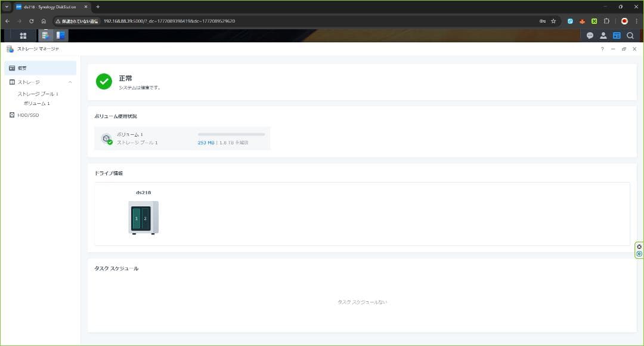Click the ストレージ マネージャ title icon
This screenshot has width=644, height=346.
[x=10, y=49]
